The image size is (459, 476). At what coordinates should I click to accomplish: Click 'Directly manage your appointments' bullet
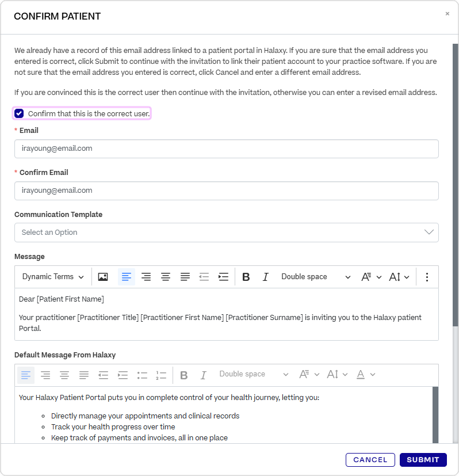(145, 416)
